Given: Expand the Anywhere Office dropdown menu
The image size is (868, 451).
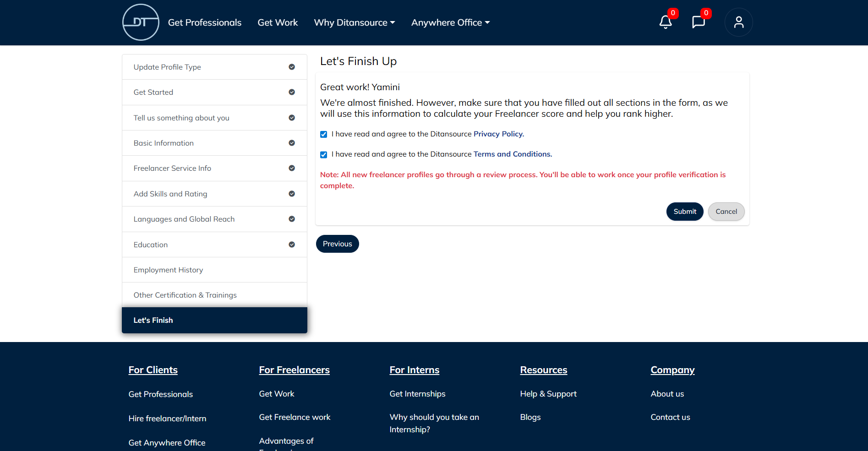Looking at the screenshot, I should click(451, 22).
